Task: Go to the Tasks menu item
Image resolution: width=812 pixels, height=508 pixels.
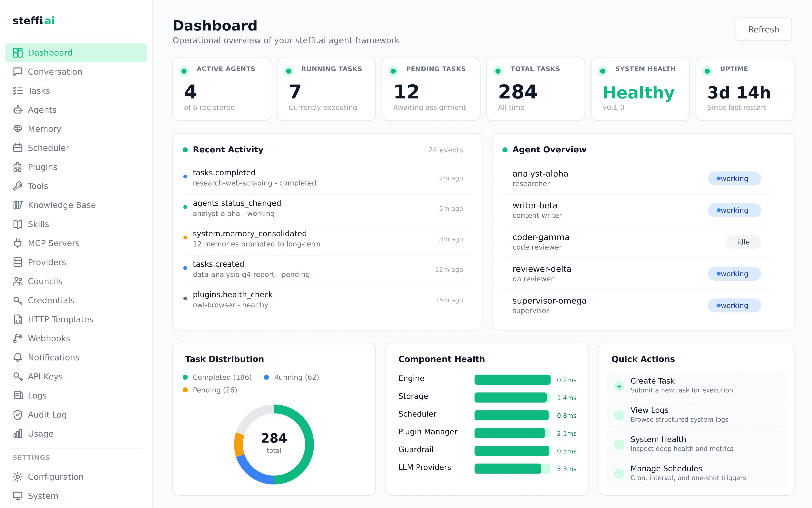Action: [x=76, y=91]
